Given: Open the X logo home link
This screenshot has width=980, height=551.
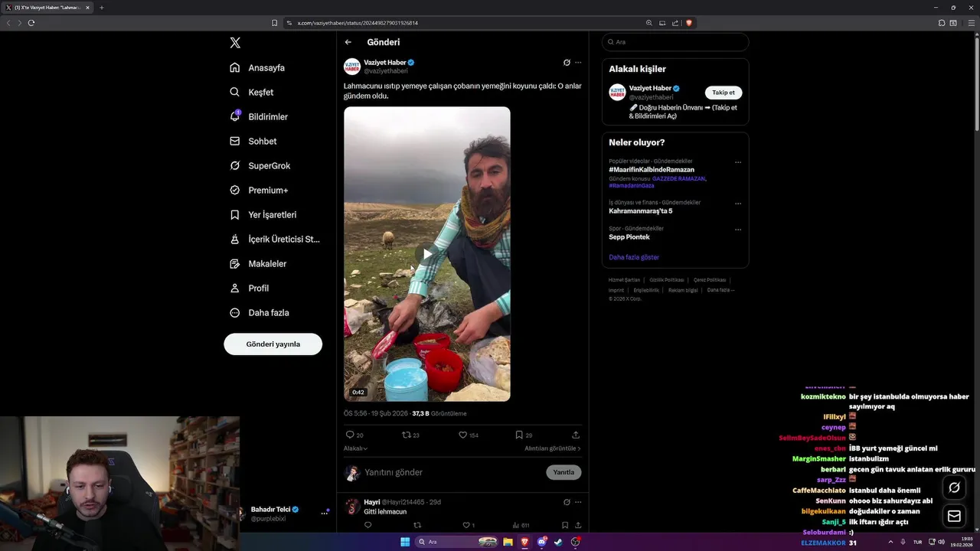Looking at the screenshot, I should 235,43.
